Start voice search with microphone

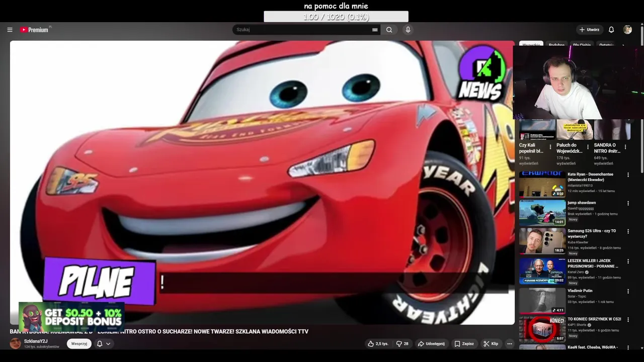[x=408, y=30]
